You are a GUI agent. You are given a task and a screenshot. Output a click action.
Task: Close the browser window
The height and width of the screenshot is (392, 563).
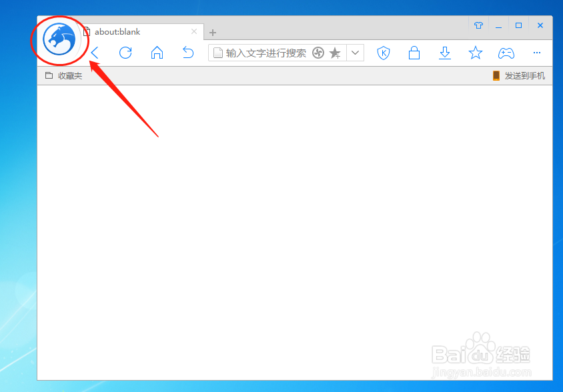coord(540,25)
